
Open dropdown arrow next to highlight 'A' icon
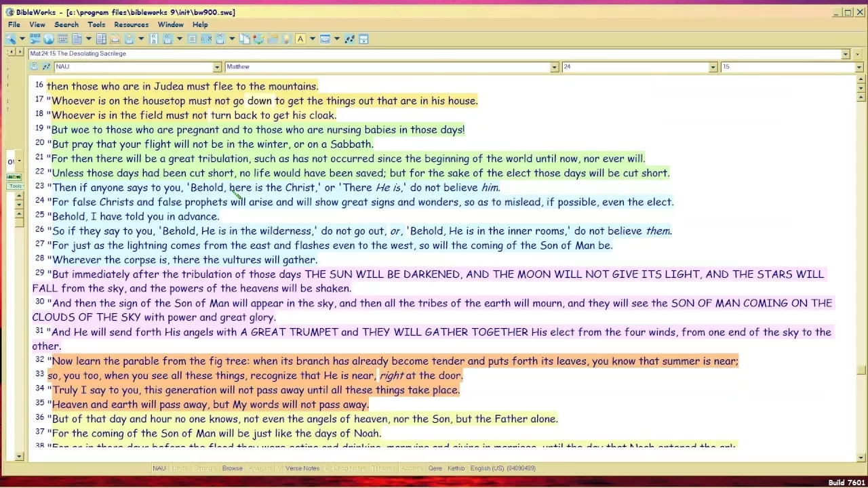pyautogui.click(x=312, y=39)
